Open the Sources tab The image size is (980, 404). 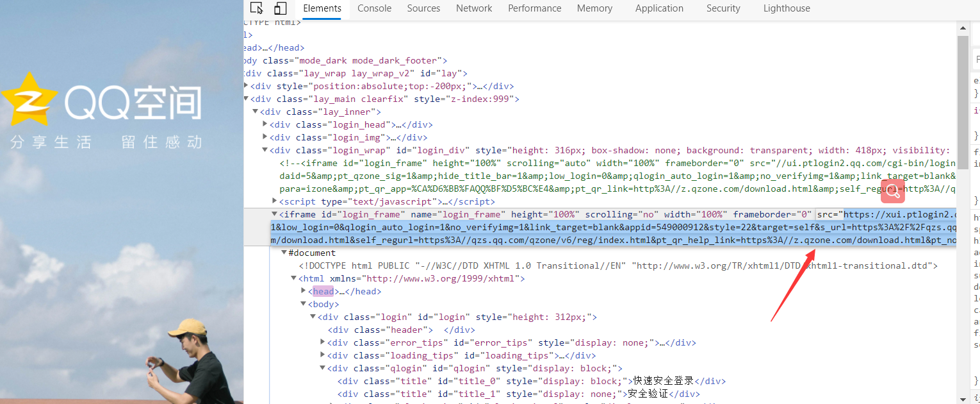[423, 8]
